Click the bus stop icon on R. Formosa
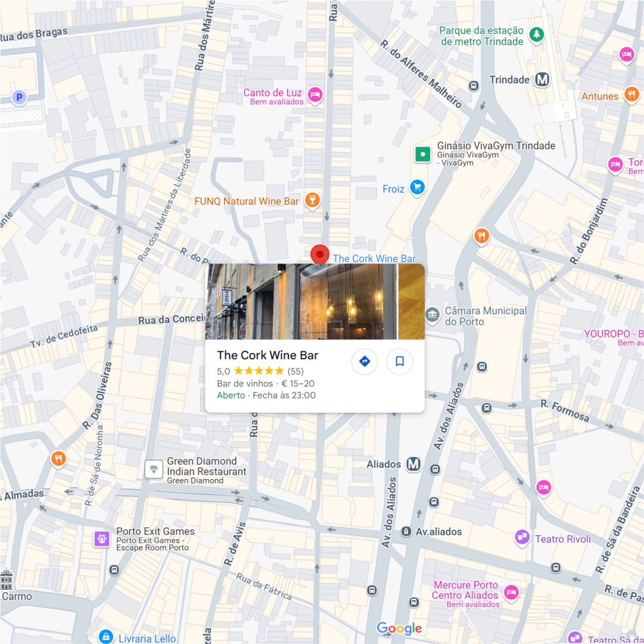The width and height of the screenshot is (644, 644). tap(487, 408)
